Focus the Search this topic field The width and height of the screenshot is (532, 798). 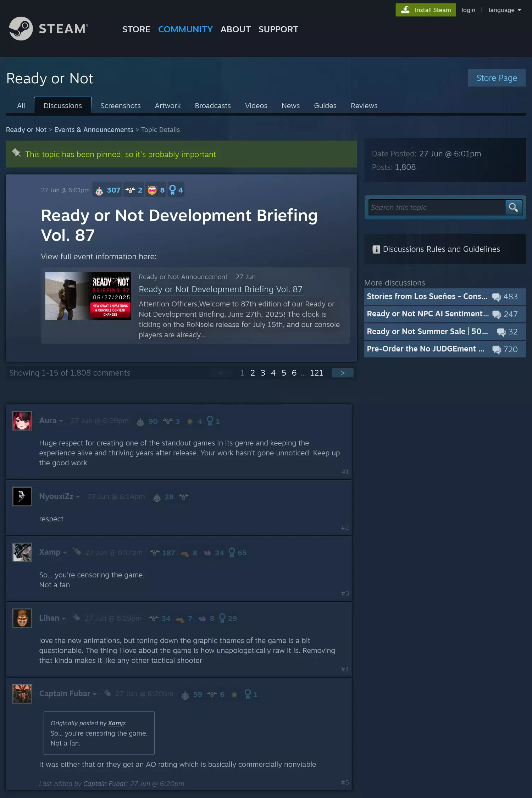tap(437, 207)
